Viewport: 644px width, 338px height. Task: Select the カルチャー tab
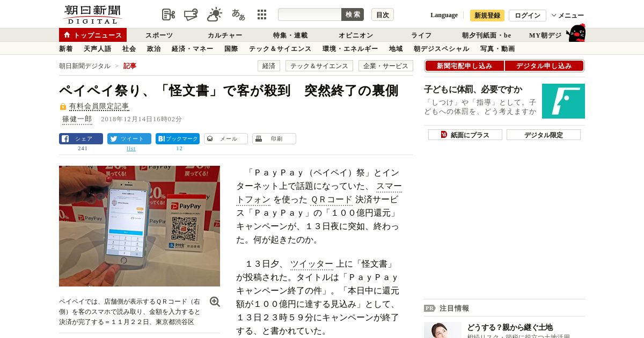point(225,35)
